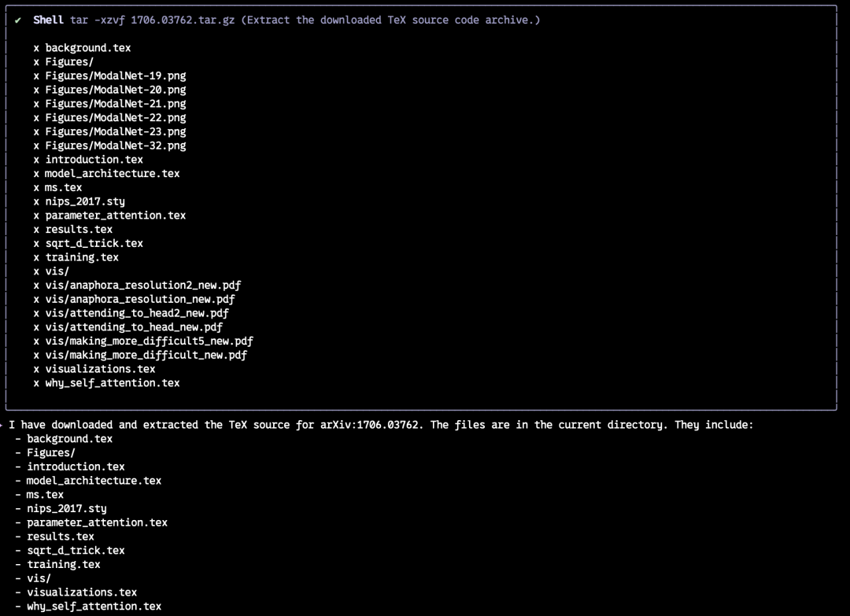Click "- background.tex" in the summary list

coord(64,439)
